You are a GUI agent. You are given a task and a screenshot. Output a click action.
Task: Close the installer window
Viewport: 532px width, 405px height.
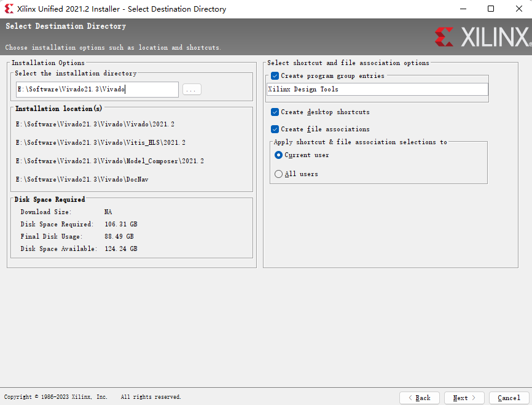click(518, 9)
